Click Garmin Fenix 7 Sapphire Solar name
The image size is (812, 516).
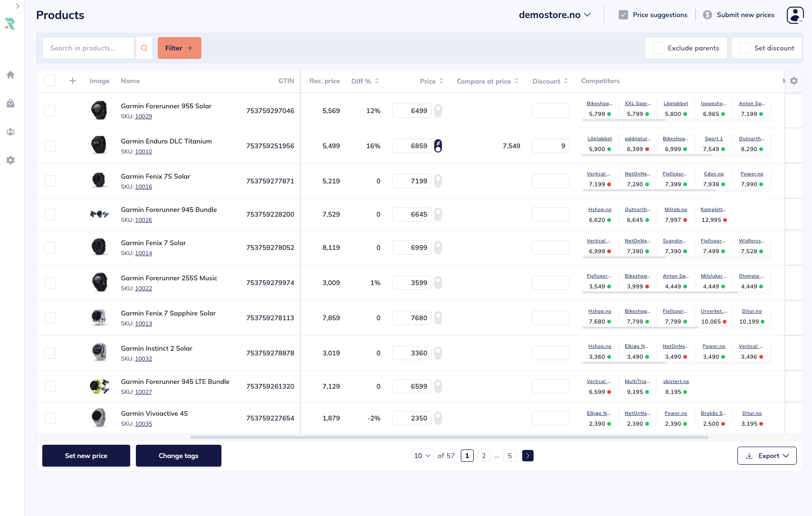tap(168, 313)
